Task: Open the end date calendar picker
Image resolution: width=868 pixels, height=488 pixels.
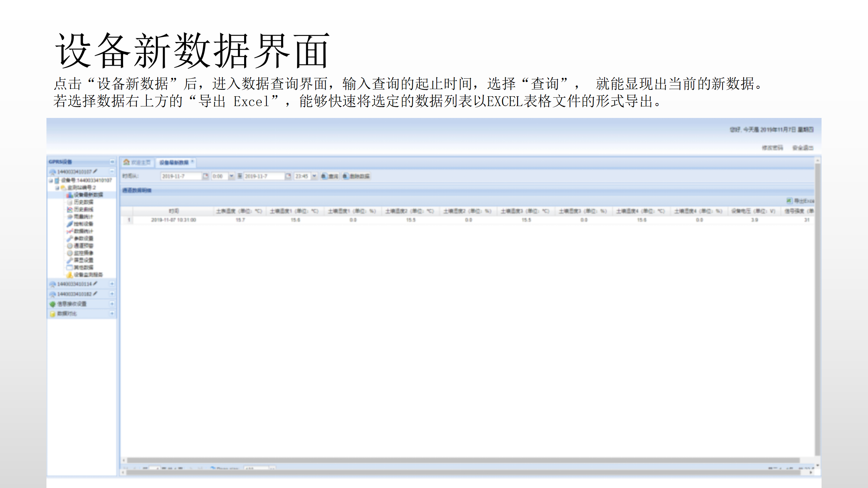Action: (288, 176)
